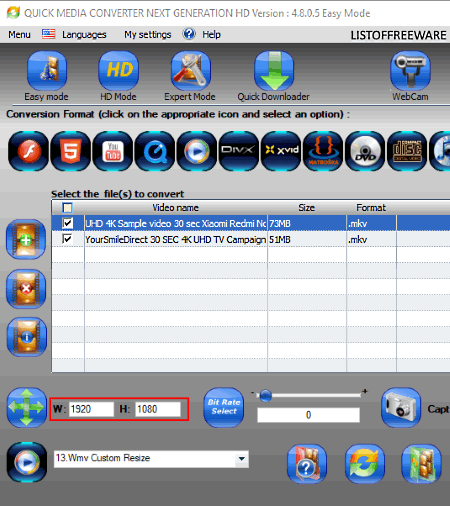Open Expert Mode tools icon
This screenshot has width=450, height=506.
coord(191,70)
